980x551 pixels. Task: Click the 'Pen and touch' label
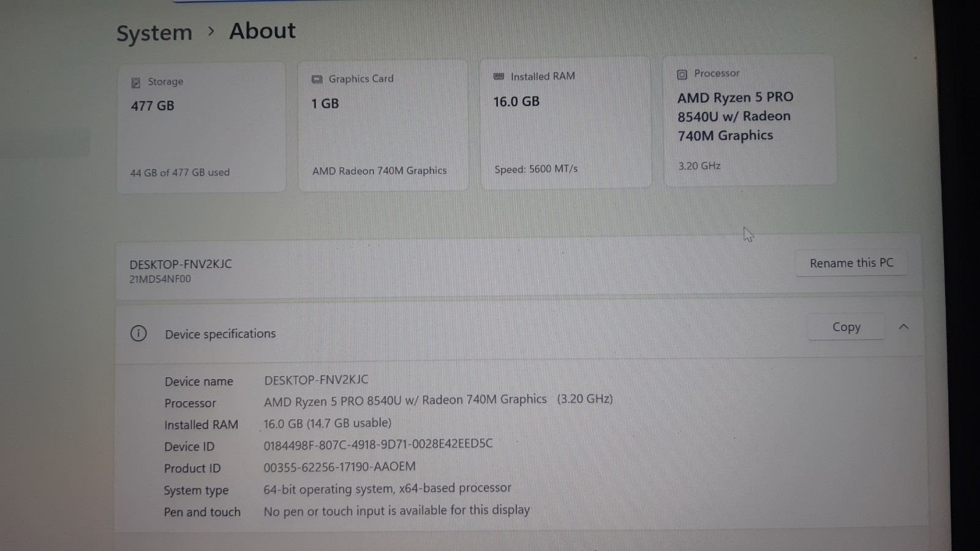202,512
